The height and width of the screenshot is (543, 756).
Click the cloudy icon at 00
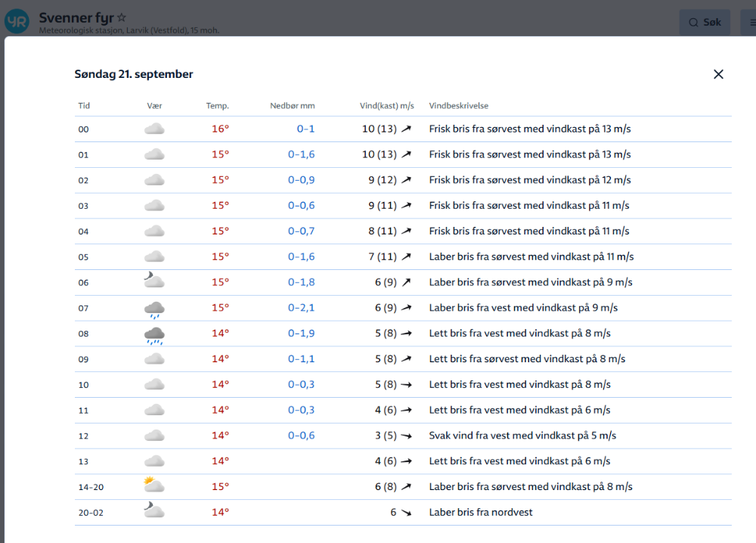[x=154, y=129]
